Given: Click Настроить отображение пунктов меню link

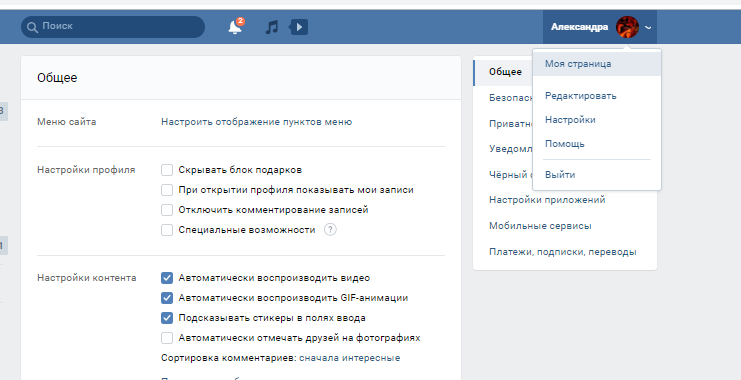Looking at the screenshot, I should click(x=256, y=122).
